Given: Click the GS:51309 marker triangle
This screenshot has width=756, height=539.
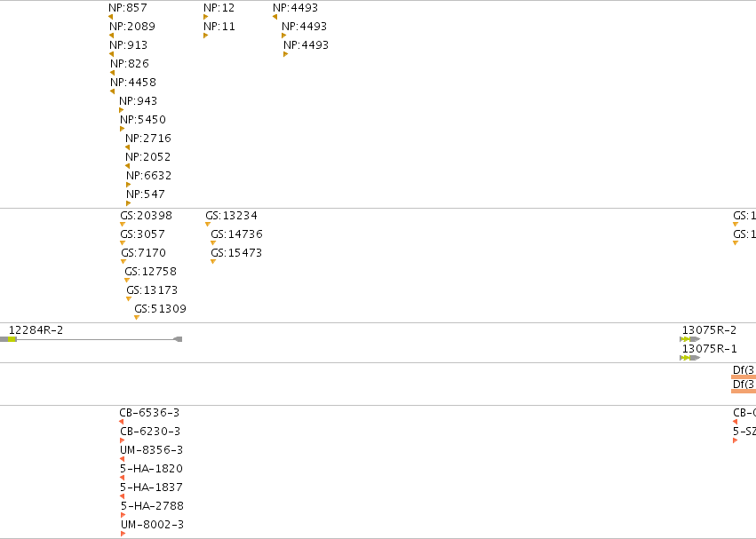Looking at the screenshot, I should [137, 318].
